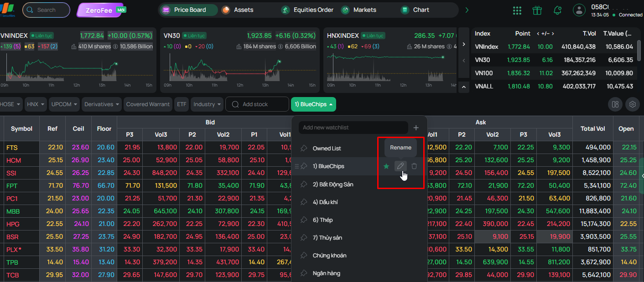Click the Covered Warrant filter button
Viewport: 644px width, 282px height.
148,104
